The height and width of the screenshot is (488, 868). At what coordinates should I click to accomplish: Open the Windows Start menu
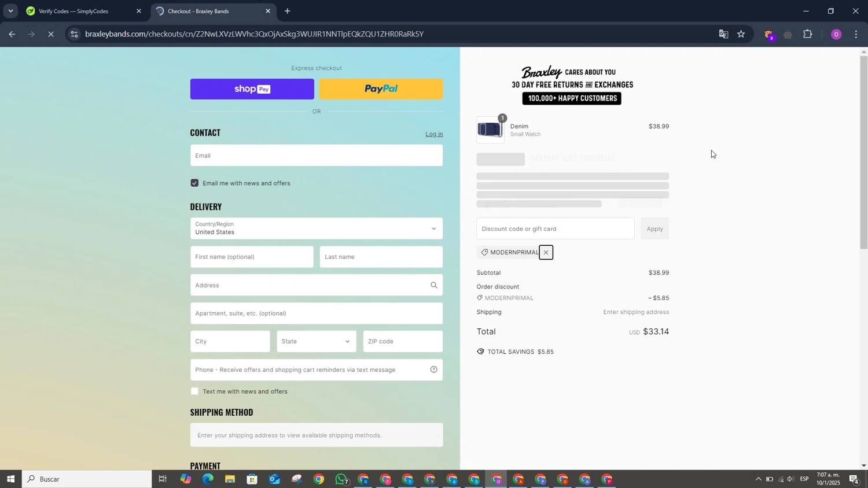click(10, 479)
